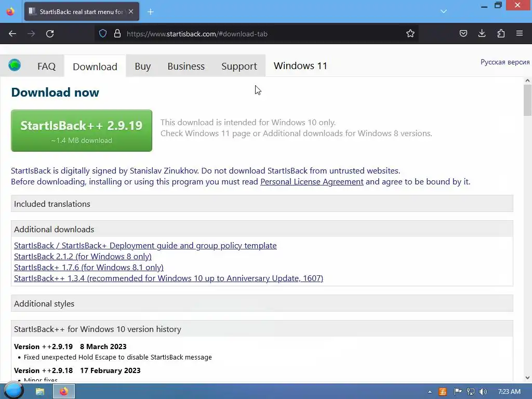Click the Version ++2.9.18 heading

(77, 370)
